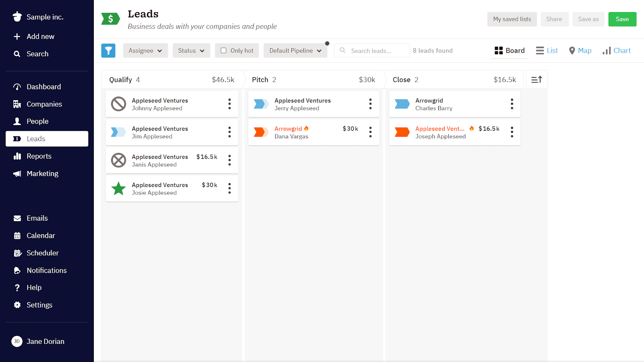The image size is (644, 362).
Task: Switch to List view
Action: click(x=547, y=50)
